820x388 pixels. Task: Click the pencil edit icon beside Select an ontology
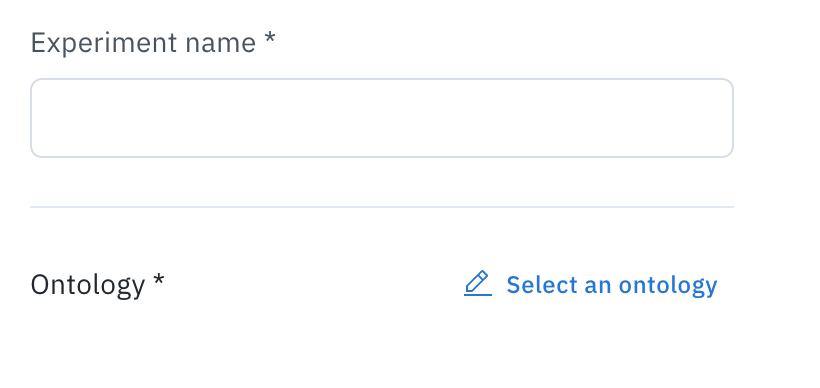coord(477,283)
